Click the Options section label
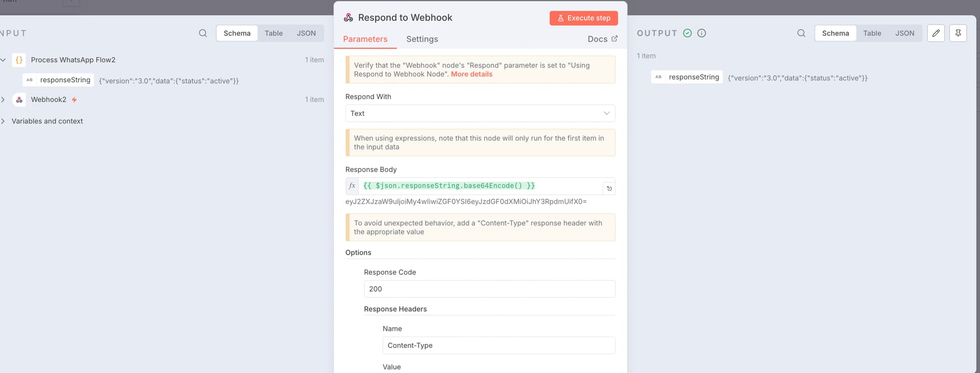Screen dimensions: 980x373 coord(358,252)
